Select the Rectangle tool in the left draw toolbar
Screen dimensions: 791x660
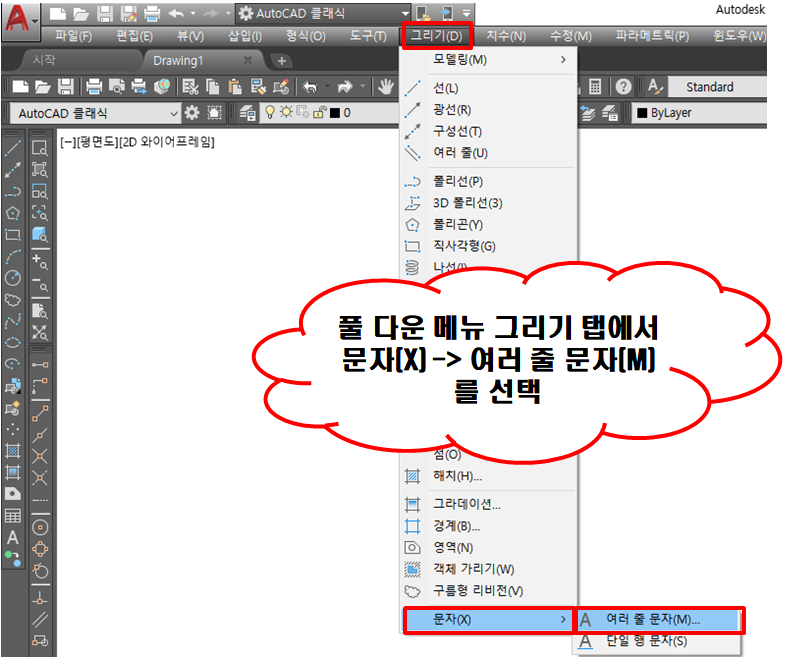(13, 235)
